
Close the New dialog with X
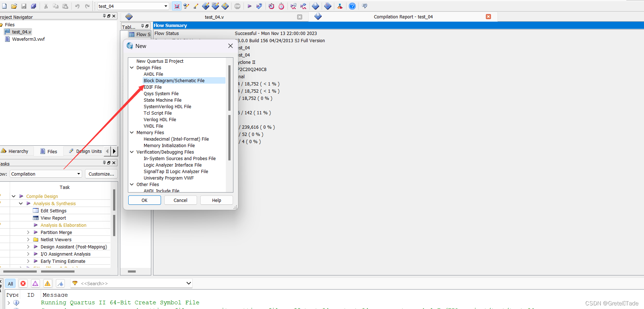(x=231, y=46)
